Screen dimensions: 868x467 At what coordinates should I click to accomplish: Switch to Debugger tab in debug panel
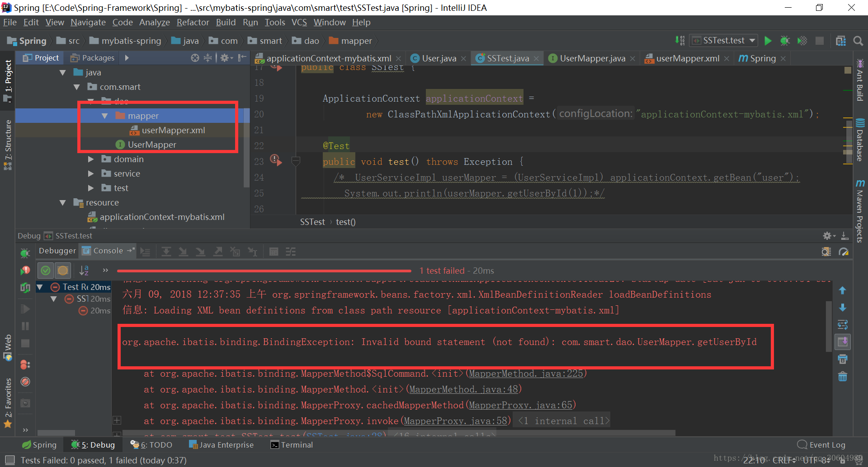point(57,251)
